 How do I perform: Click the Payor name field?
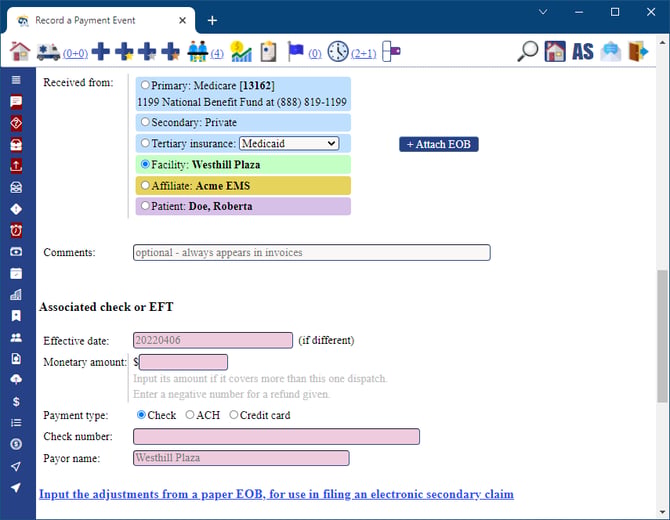tap(241, 458)
